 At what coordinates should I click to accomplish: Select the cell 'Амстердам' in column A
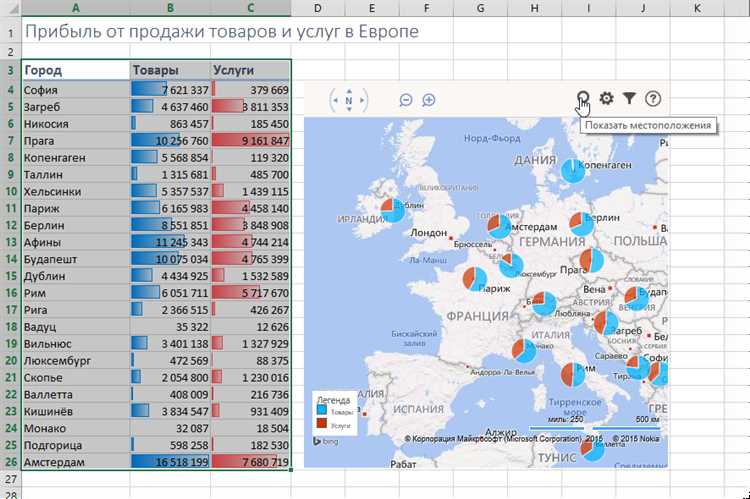[x=76, y=462]
